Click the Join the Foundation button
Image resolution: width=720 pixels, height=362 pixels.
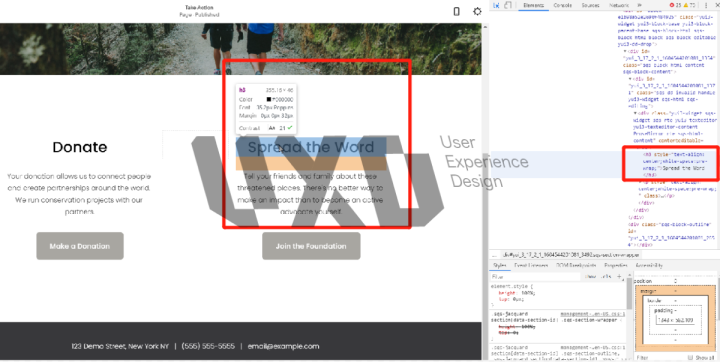click(311, 246)
